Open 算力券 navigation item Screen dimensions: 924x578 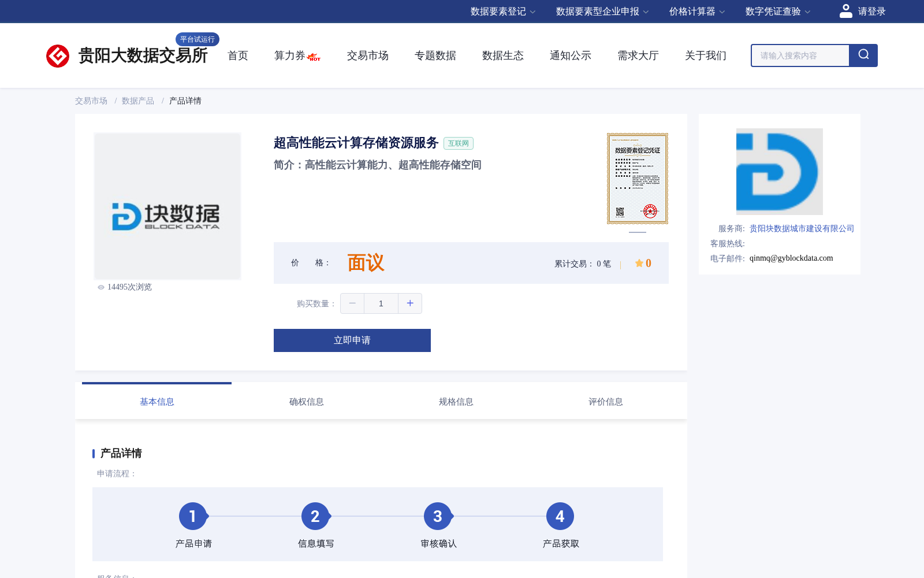point(289,55)
